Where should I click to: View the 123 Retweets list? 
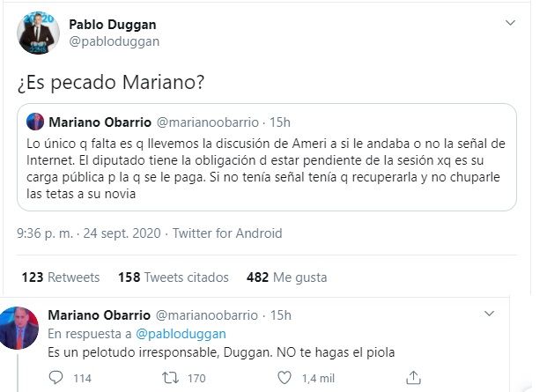pyautogui.click(x=60, y=277)
